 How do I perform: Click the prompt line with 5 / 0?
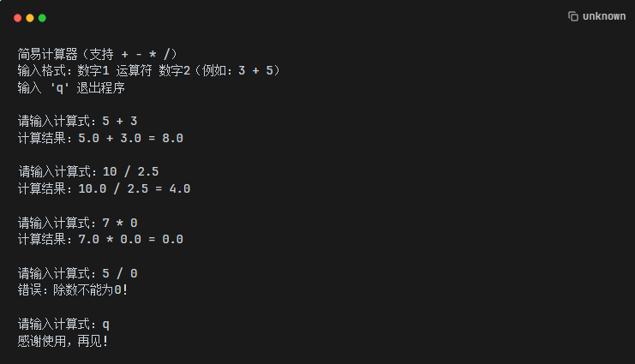77,273
